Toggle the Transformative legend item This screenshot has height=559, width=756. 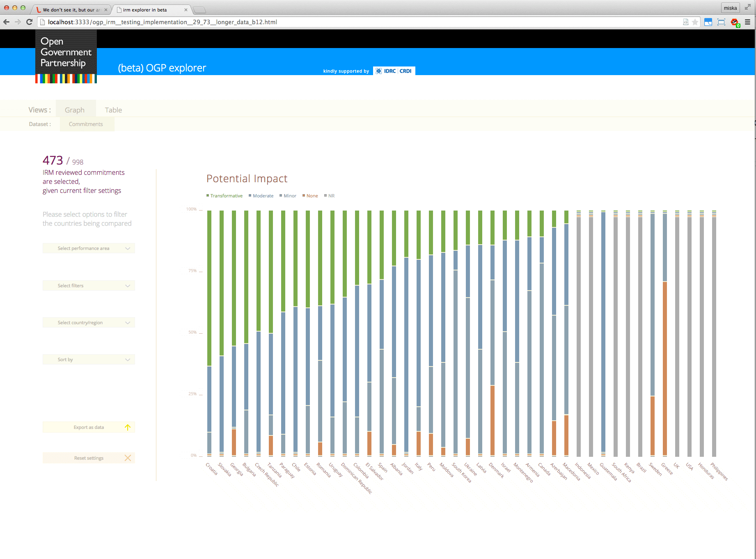225,196
